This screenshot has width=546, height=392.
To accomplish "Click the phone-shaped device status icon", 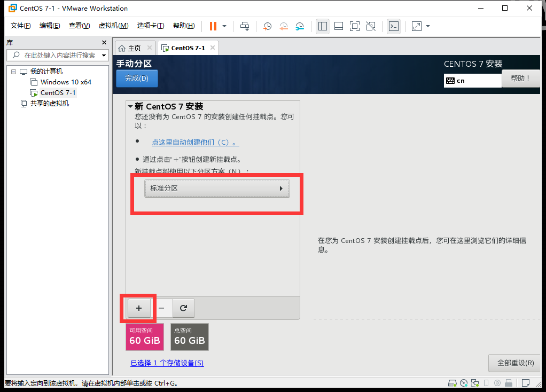I will [x=486, y=383].
